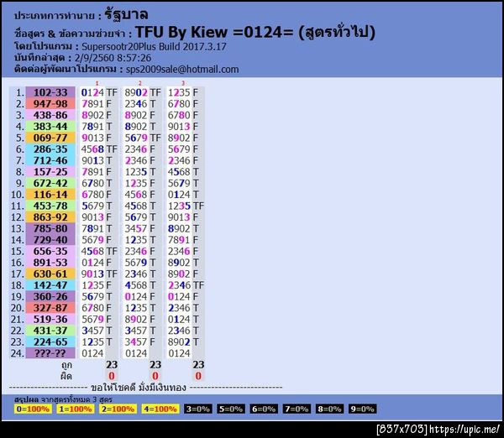Click the result 157-25 in row 8
Screen dimensions: 504x438
tap(50, 172)
